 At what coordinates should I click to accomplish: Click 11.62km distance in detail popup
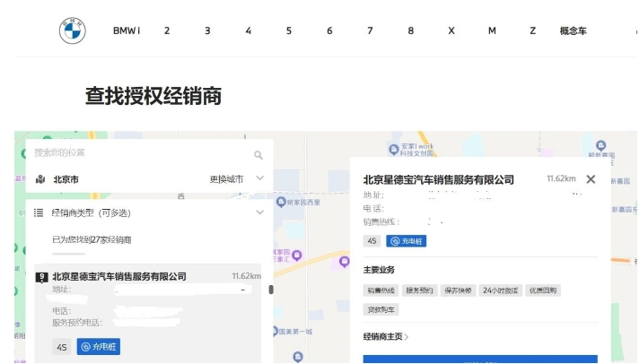(x=561, y=178)
